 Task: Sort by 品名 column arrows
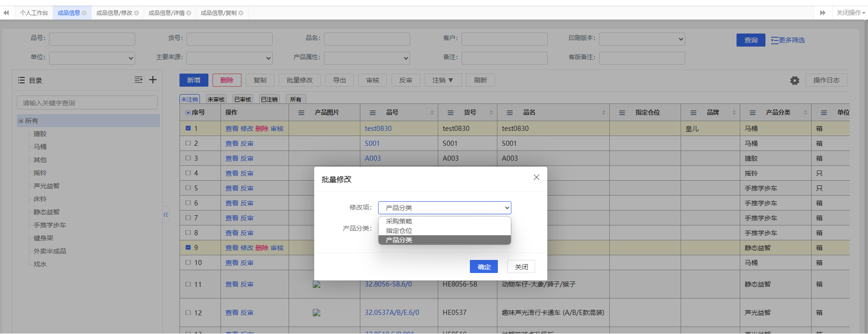point(604,113)
